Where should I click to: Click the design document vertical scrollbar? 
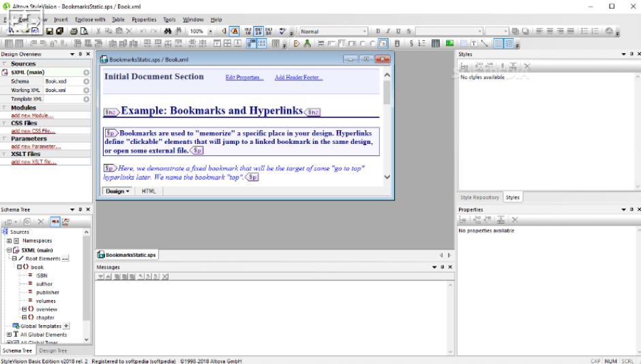click(387, 126)
